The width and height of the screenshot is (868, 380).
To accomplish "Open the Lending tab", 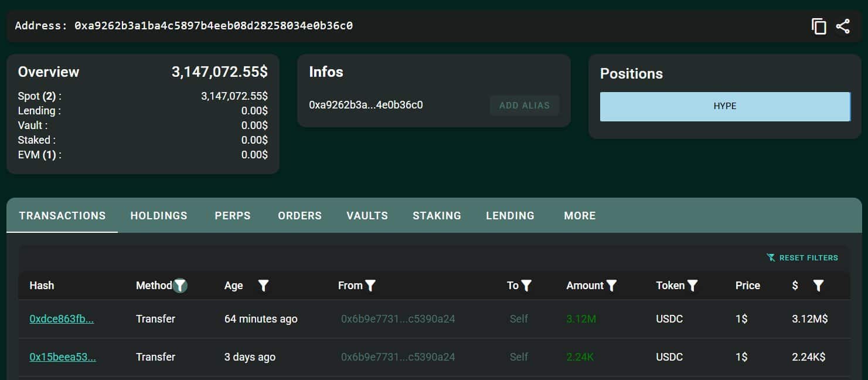I will [x=510, y=216].
